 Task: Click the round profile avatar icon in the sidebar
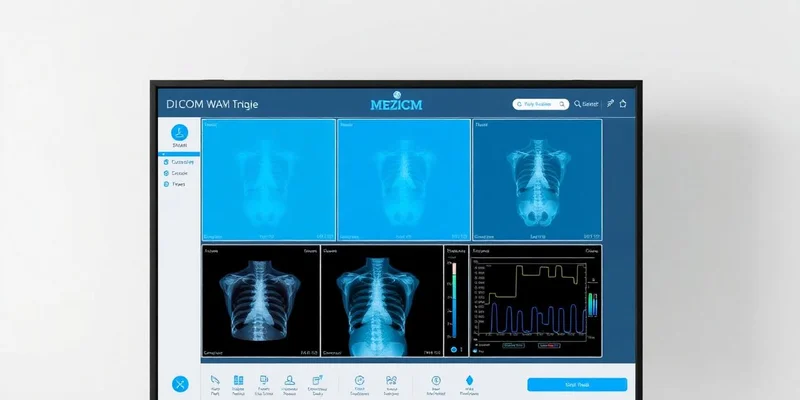coord(180,133)
